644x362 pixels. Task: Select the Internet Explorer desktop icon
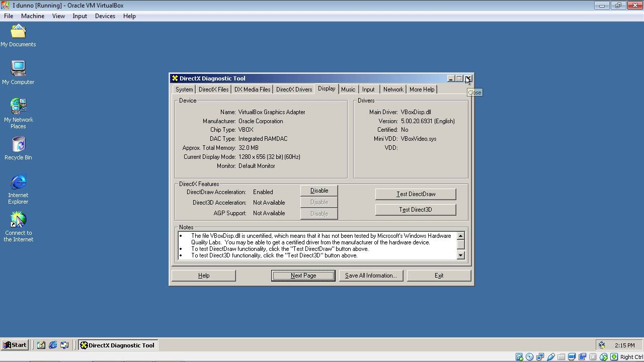[x=18, y=190]
